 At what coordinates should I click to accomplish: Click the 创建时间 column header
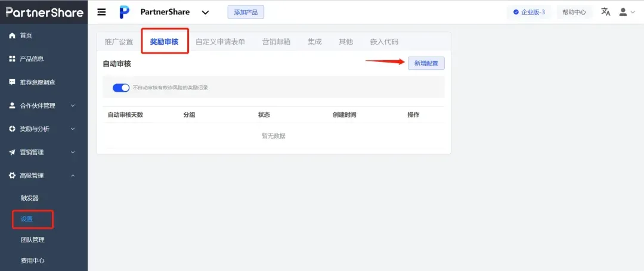tap(344, 115)
